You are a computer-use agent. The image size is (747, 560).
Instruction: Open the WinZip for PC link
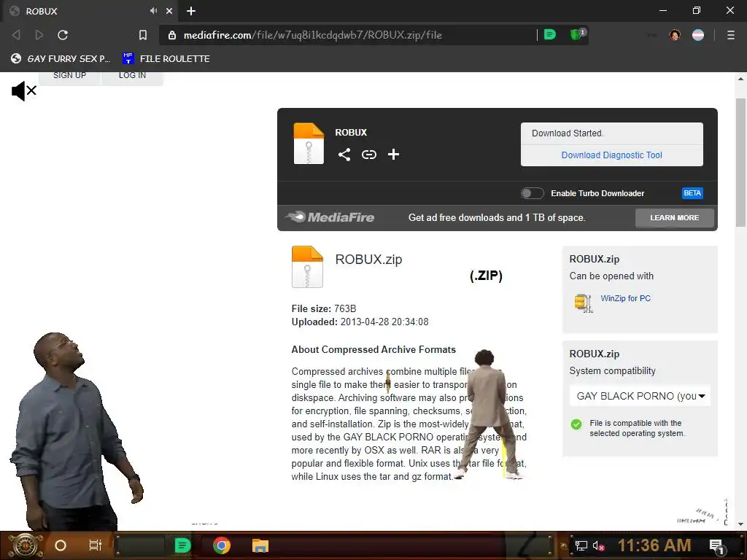coord(625,298)
